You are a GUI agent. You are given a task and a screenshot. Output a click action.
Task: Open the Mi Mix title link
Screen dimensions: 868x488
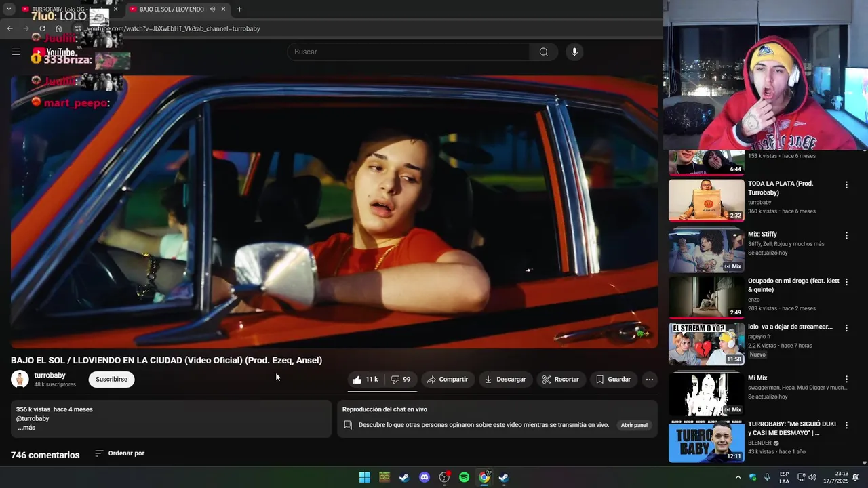click(x=757, y=378)
